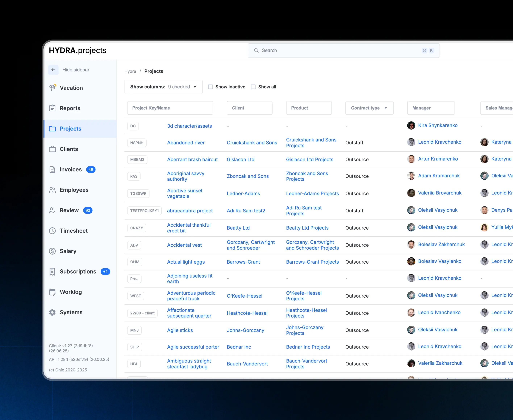Click the Hydra breadcrumb link
This screenshot has height=420, width=513.
(x=130, y=71)
